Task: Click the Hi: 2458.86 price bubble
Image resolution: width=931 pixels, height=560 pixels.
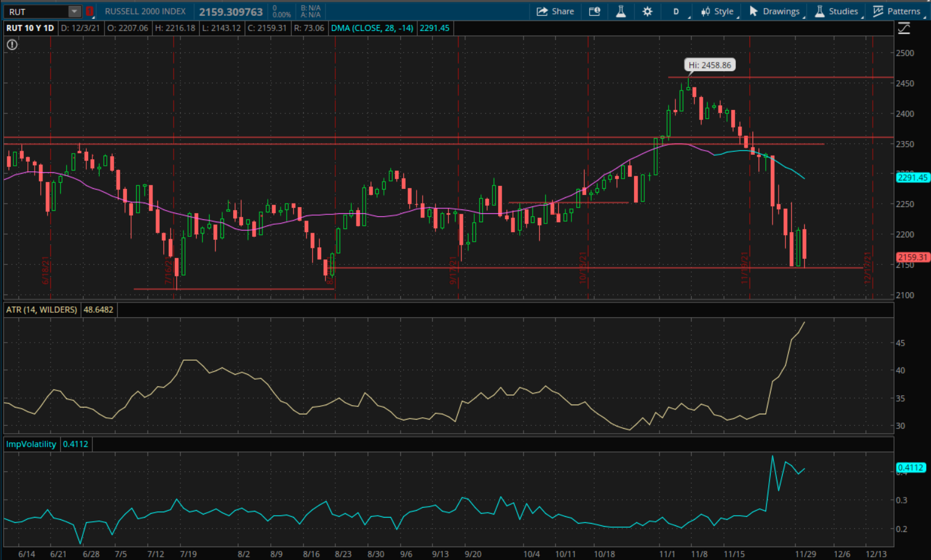Action: [x=710, y=65]
